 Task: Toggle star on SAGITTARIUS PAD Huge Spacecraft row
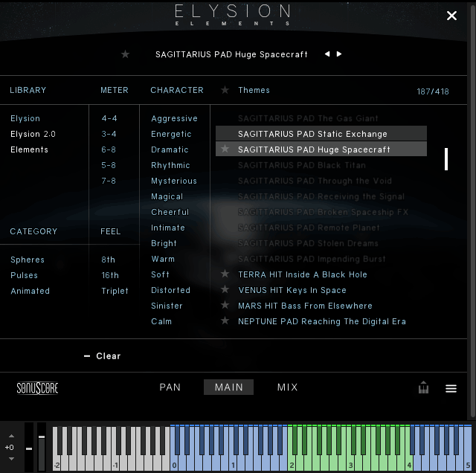click(x=225, y=149)
